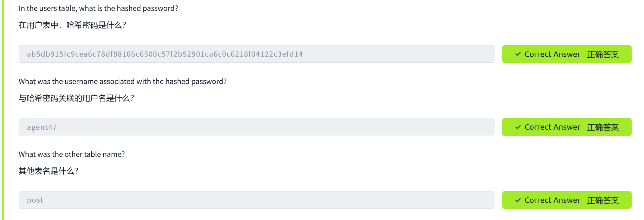Click the 'What was the other table name?' text
Viewport: 644px width, 220px height.
(71, 154)
